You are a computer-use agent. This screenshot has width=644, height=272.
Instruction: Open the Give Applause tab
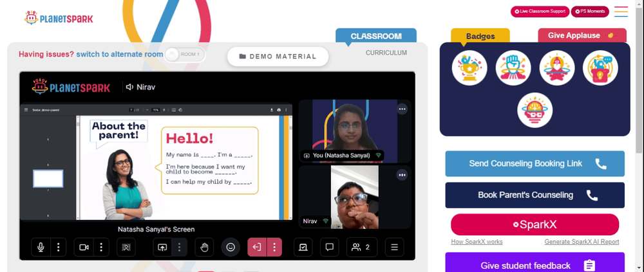[x=582, y=36]
